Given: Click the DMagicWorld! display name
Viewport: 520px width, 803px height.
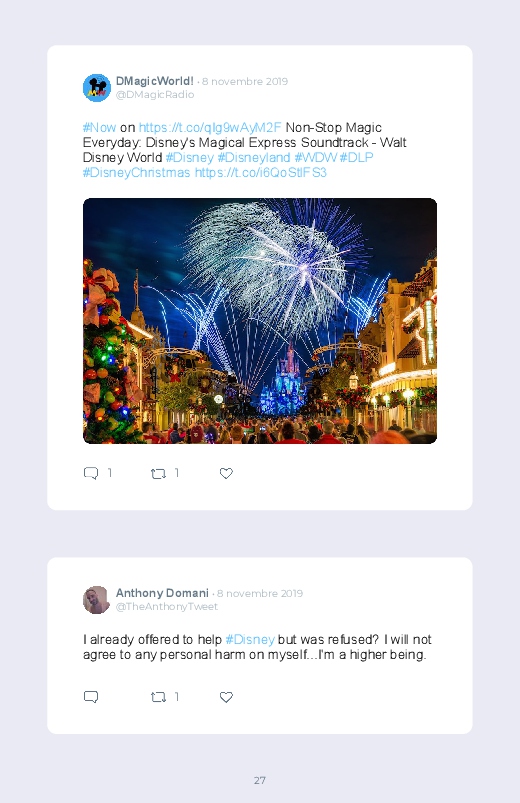Looking at the screenshot, I should [x=155, y=81].
